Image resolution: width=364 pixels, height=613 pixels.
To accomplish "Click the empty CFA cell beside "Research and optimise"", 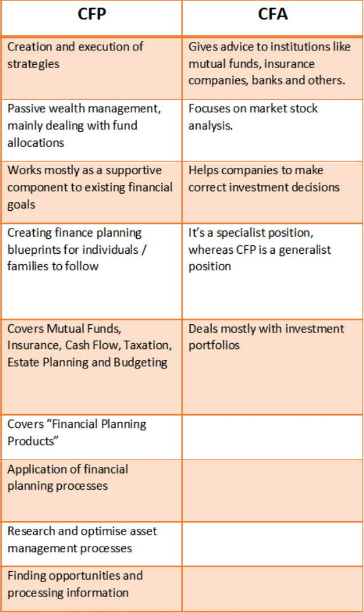I will pyautogui.click(x=272, y=544).
